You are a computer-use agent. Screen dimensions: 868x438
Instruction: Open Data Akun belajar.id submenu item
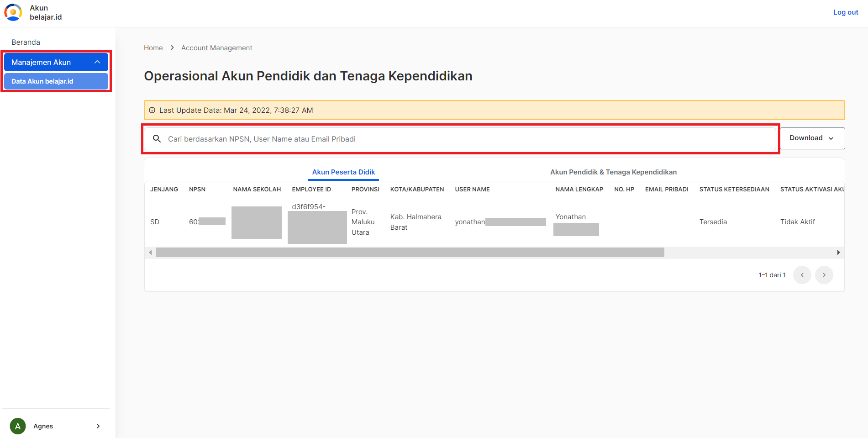[56, 81]
